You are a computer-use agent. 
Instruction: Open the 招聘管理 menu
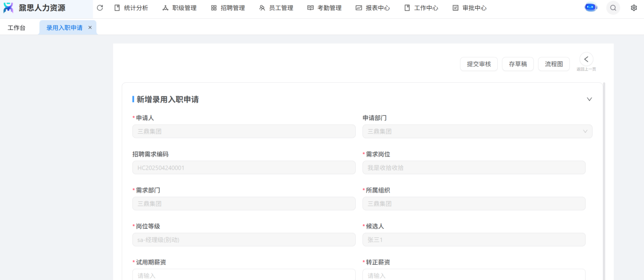coord(228,8)
